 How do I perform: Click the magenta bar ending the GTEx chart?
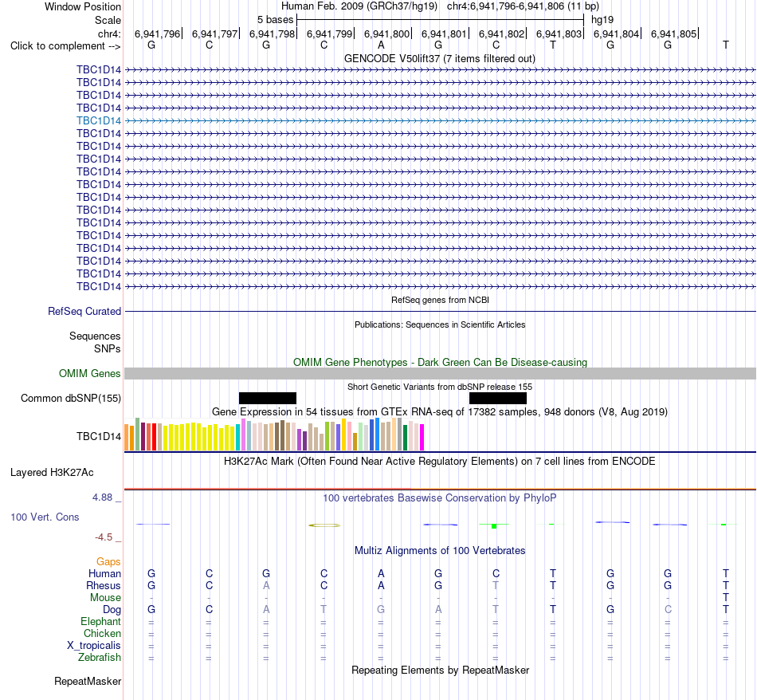pyautogui.click(x=422, y=438)
